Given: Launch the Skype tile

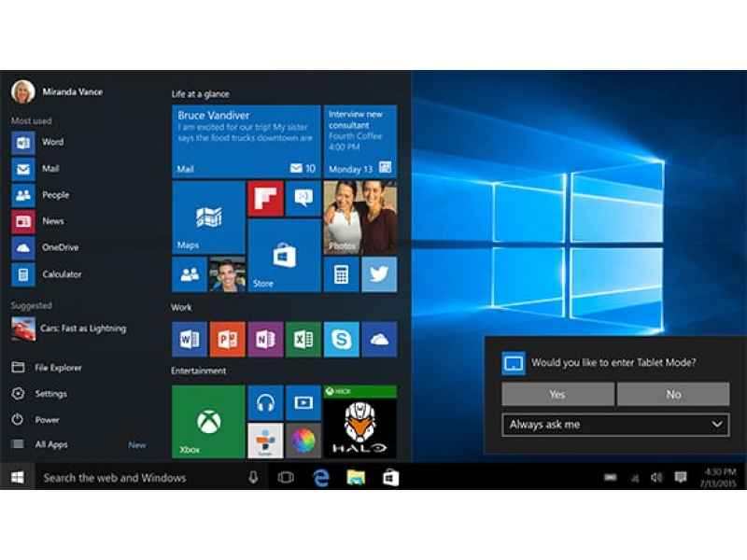Looking at the screenshot, I should pos(341,339).
